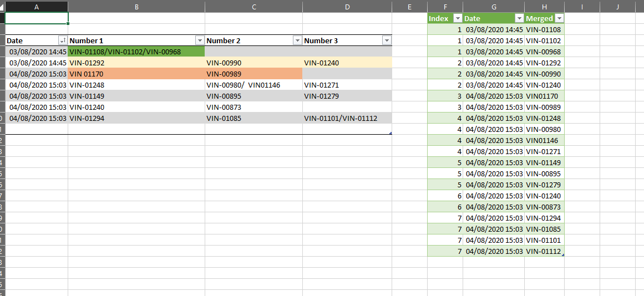Select column B header
644x296 pixels.
point(136,7)
